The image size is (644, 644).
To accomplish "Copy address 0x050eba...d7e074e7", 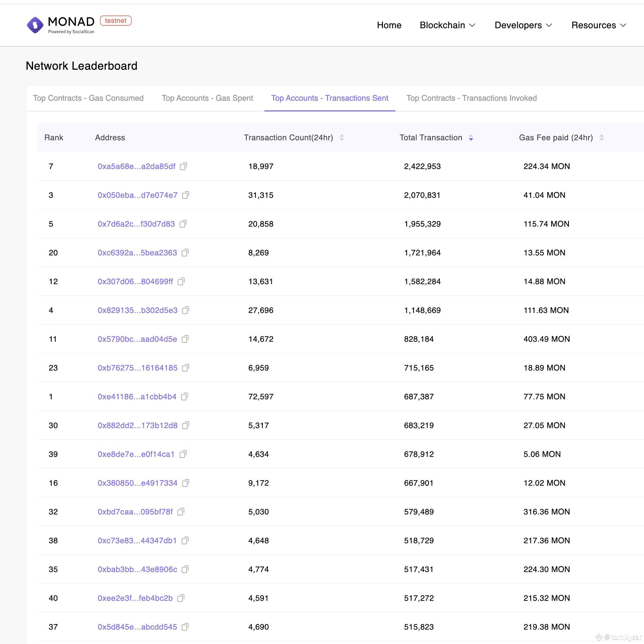I will [x=186, y=195].
